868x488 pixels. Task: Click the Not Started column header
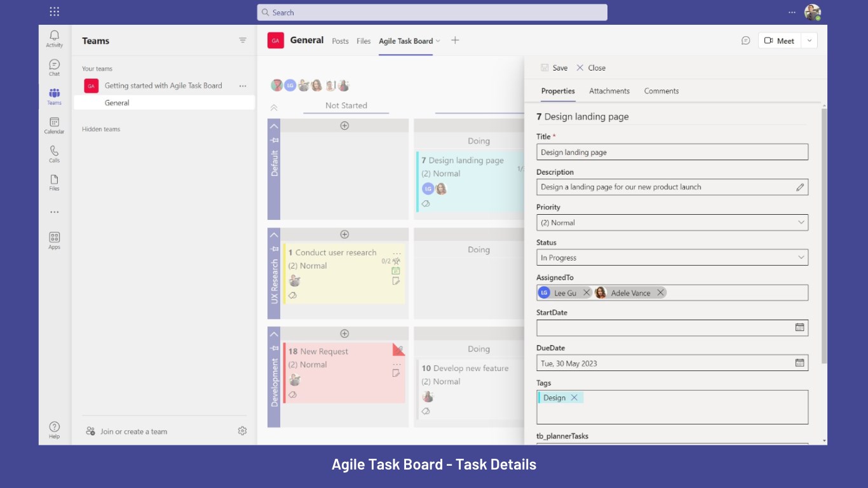click(x=346, y=105)
